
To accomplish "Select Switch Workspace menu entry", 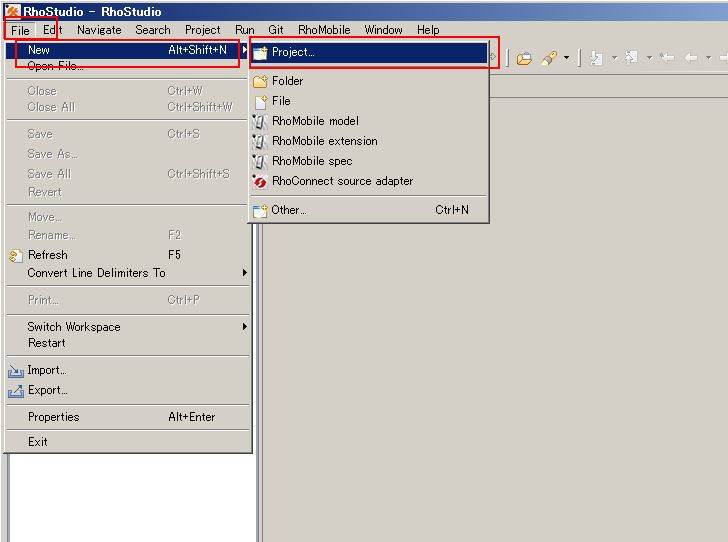I will (127, 327).
